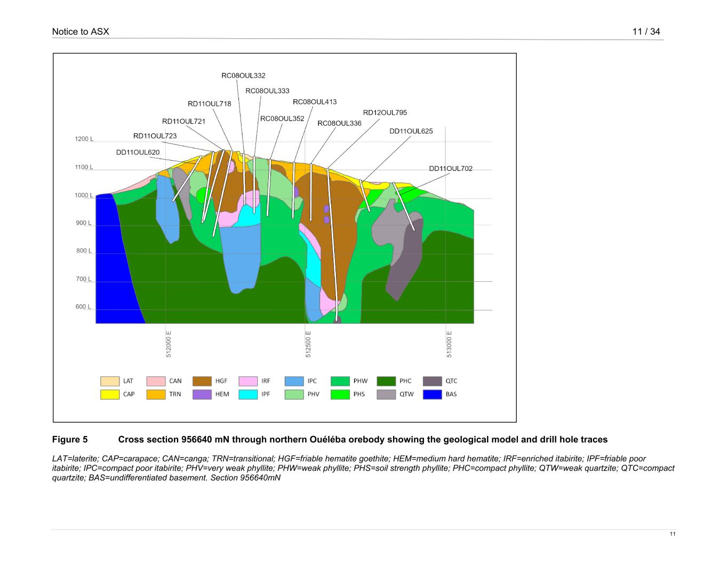Click the RC08OUL332 drill hole label

click(x=243, y=76)
